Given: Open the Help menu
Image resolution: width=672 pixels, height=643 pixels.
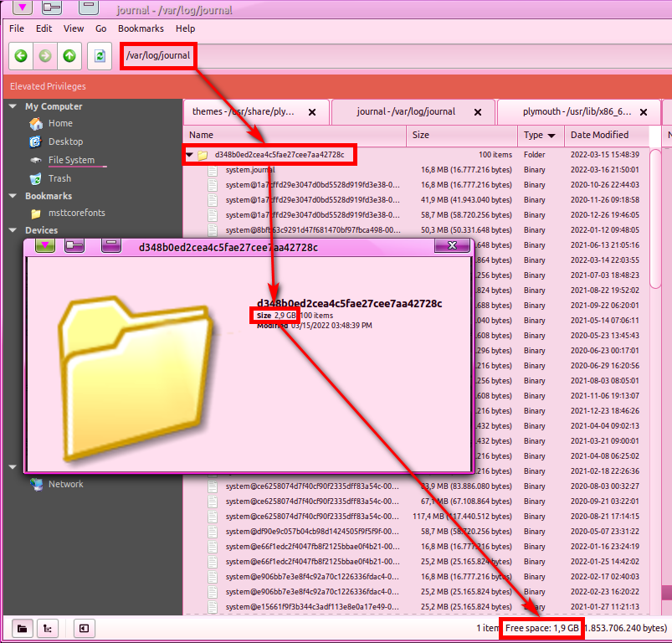Looking at the screenshot, I should 185,28.
